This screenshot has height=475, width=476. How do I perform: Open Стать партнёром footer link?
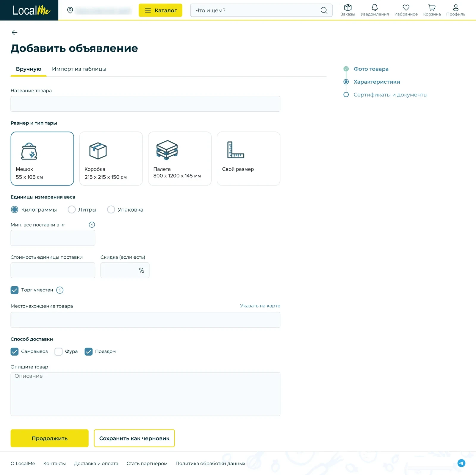[x=147, y=463]
